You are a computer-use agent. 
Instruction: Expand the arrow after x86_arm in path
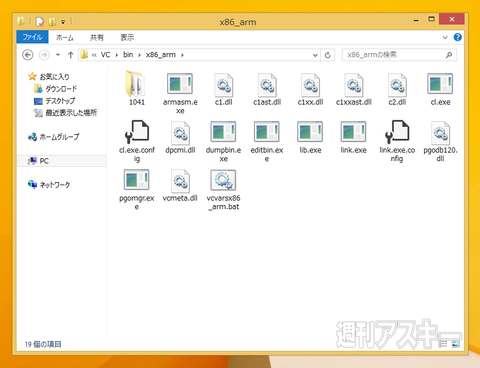pyautogui.click(x=182, y=55)
